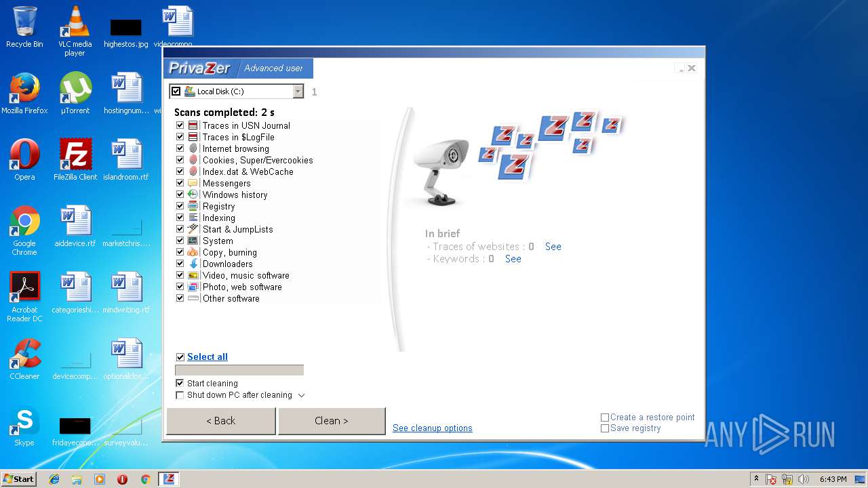
Task: Click PrivaZer taskbar button
Action: point(169,479)
